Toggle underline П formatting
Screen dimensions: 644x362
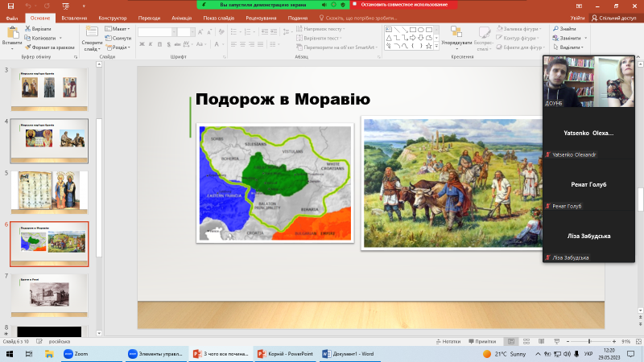pyautogui.click(x=159, y=44)
